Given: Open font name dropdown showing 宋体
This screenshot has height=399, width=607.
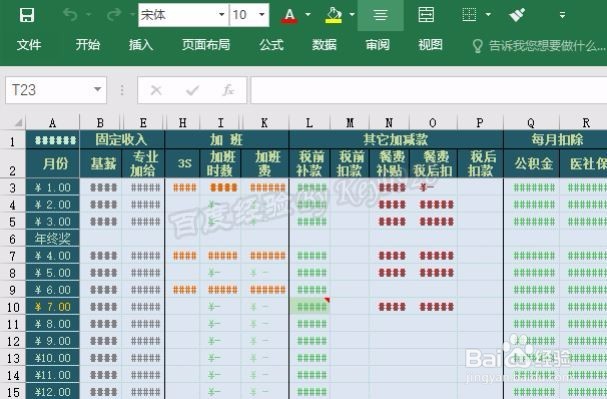Looking at the screenshot, I should pos(221,15).
